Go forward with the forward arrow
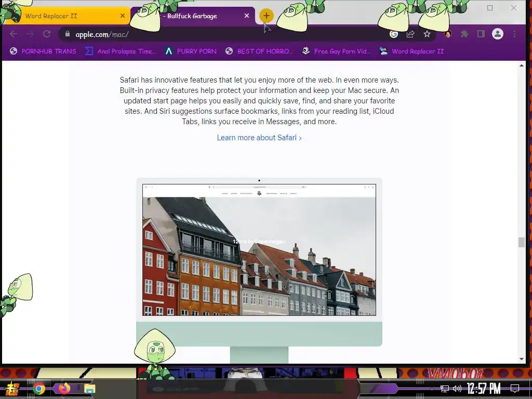532x399 pixels. point(30,34)
